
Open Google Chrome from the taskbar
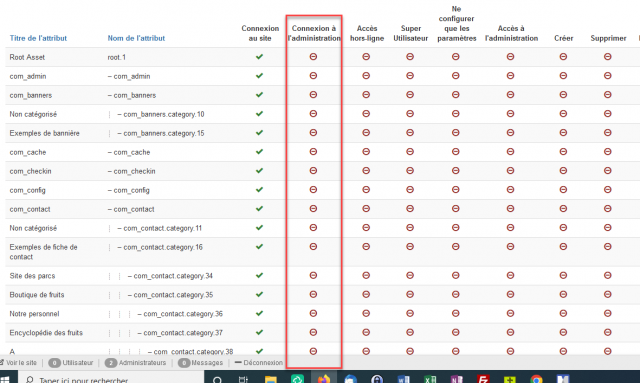click(536, 379)
